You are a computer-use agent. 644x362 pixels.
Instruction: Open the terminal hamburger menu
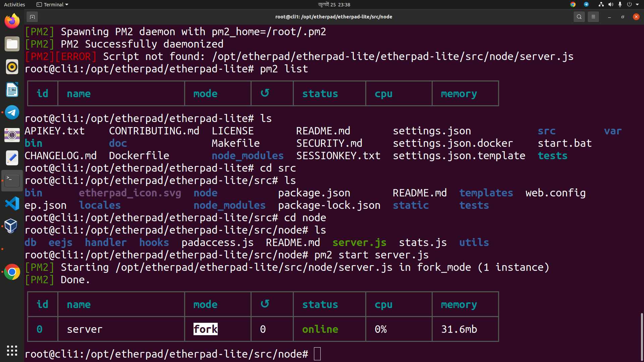coord(593,17)
